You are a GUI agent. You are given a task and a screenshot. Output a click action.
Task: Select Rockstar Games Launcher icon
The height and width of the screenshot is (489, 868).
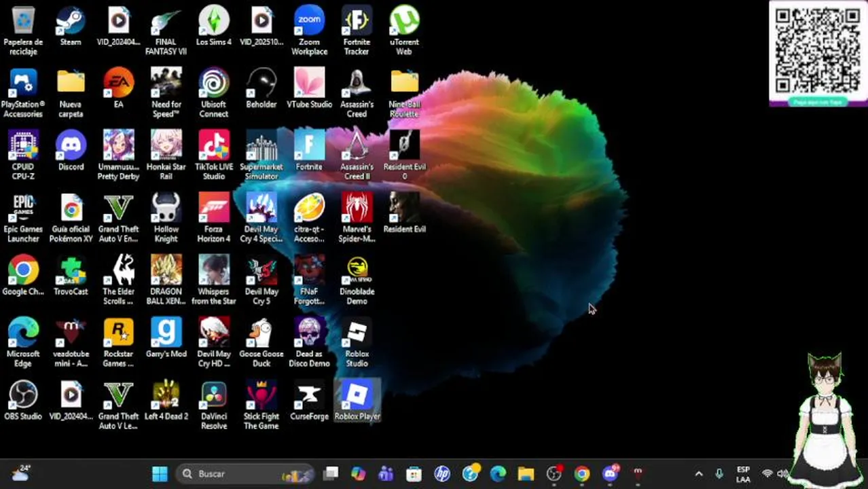tap(118, 344)
